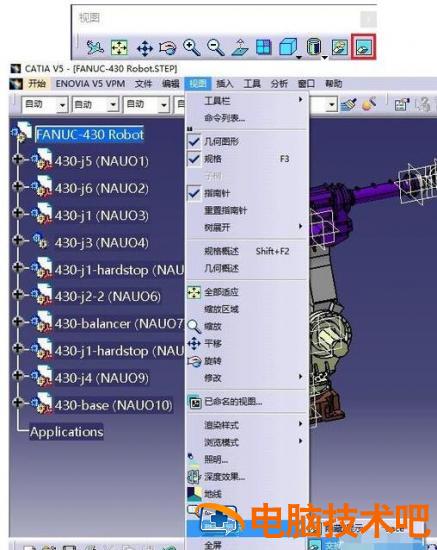Choose 已命名的视图... menu entry
The width and height of the screenshot is (437, 550).
click(x=247, y=402)
